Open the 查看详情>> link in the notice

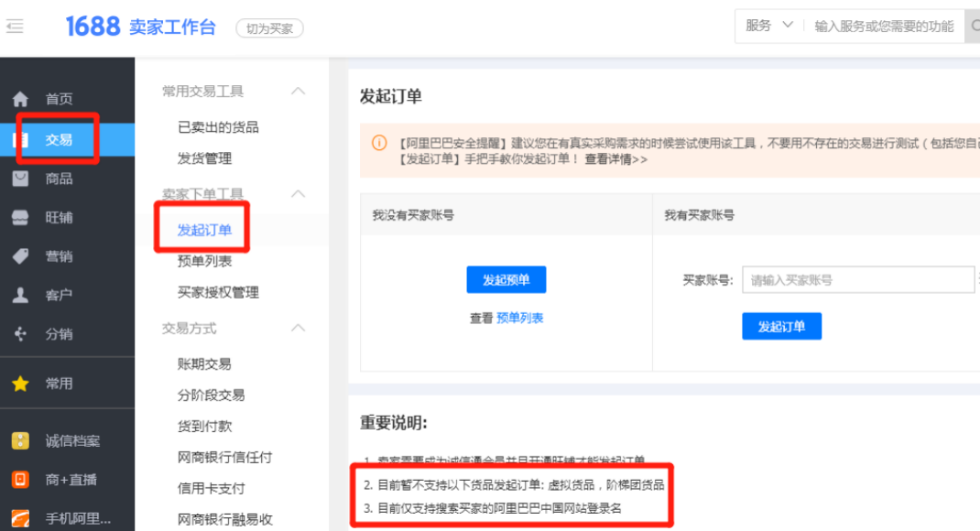[615, 159]
